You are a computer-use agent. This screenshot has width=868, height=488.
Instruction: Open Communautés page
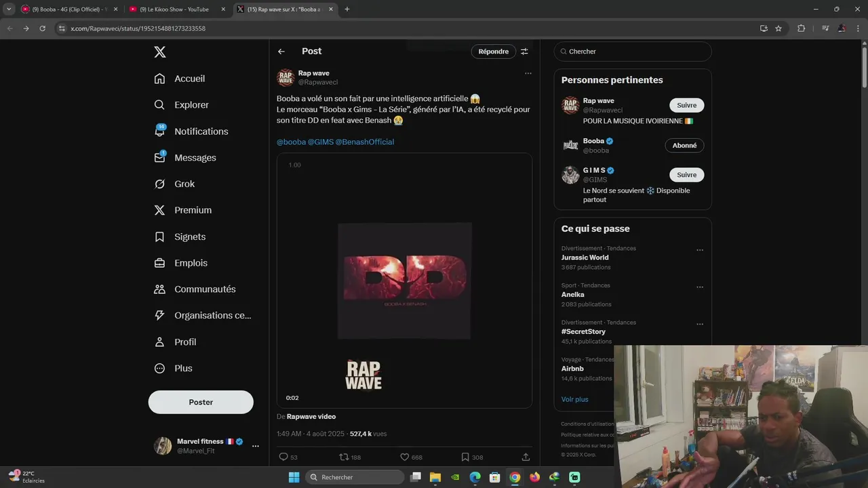195,289
